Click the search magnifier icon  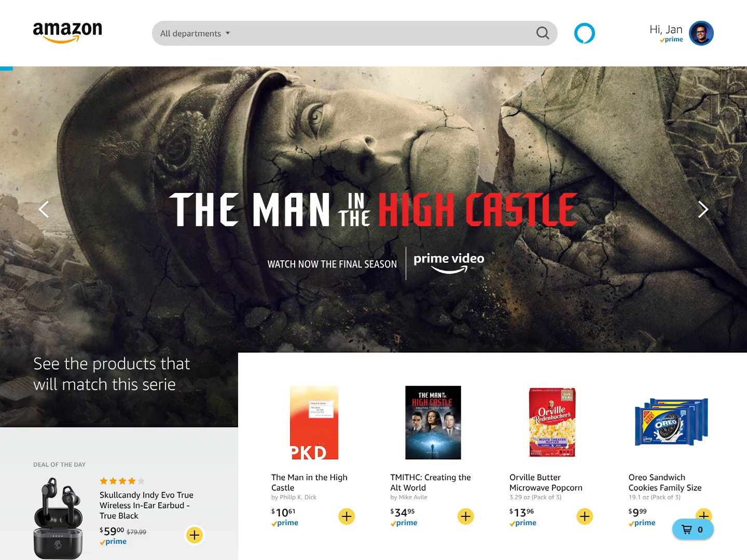543,33
